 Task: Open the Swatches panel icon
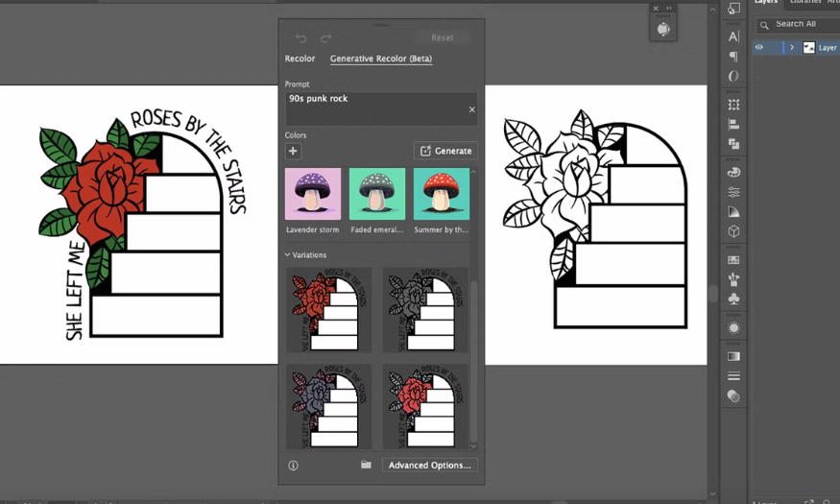pos(733,260)
